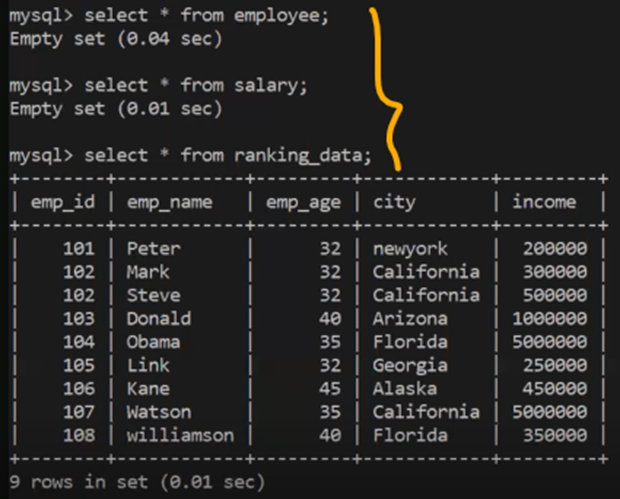This screenshot has height=499, width=620.
Task: Click income value 250000
Action: [555, 365]
